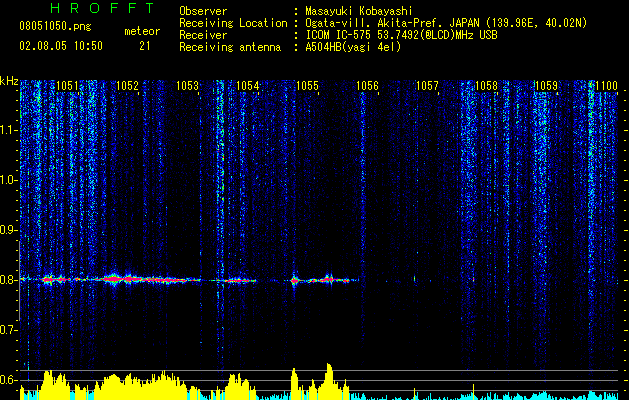The height and width of the screenshot is (400, 629).
Task: Click the 1057 time marker
Action: click(x=427, y=85)
